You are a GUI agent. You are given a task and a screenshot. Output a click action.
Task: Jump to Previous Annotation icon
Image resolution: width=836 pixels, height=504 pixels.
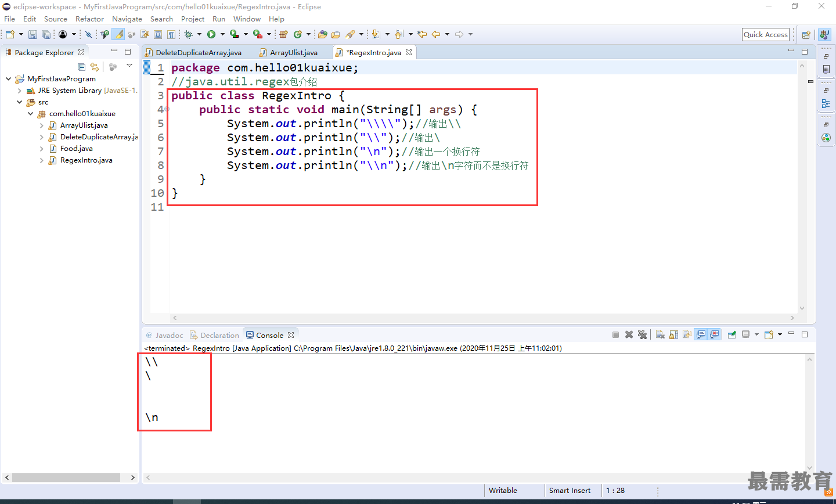[399, 34]
